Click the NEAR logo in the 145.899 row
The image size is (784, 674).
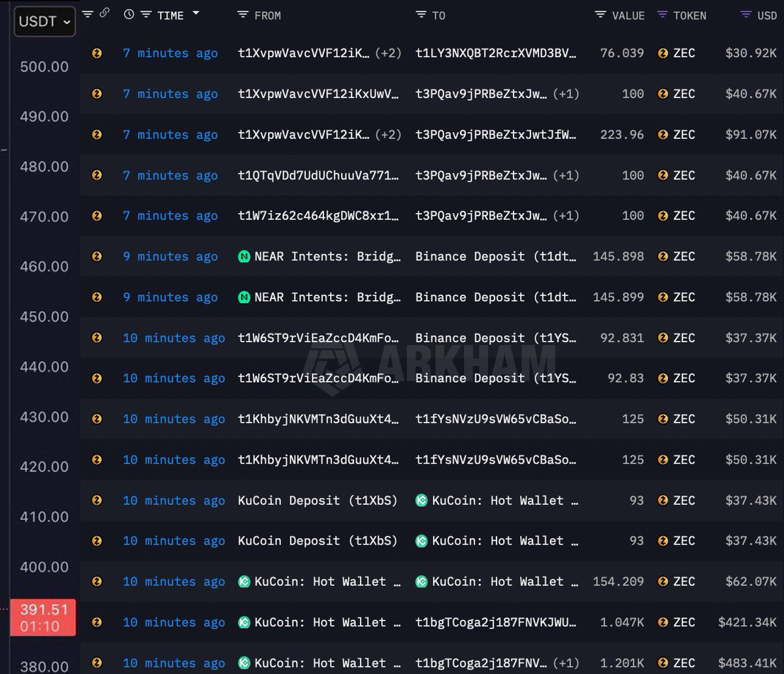(244, 297)
